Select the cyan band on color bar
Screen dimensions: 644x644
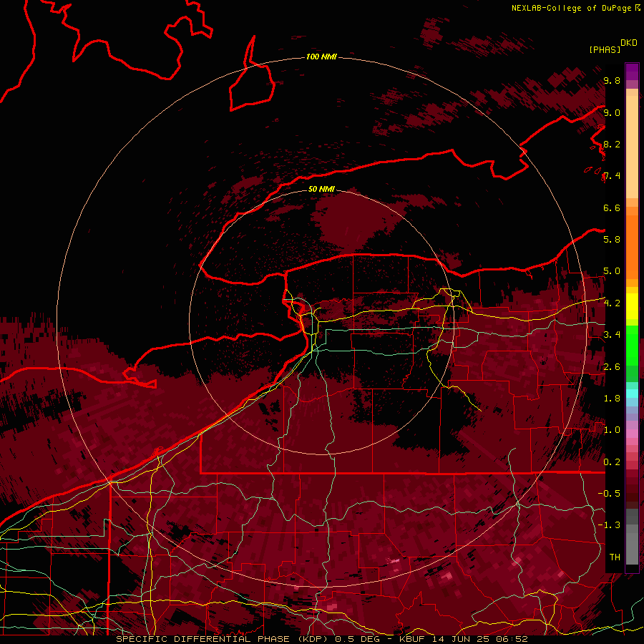(632, 394)
